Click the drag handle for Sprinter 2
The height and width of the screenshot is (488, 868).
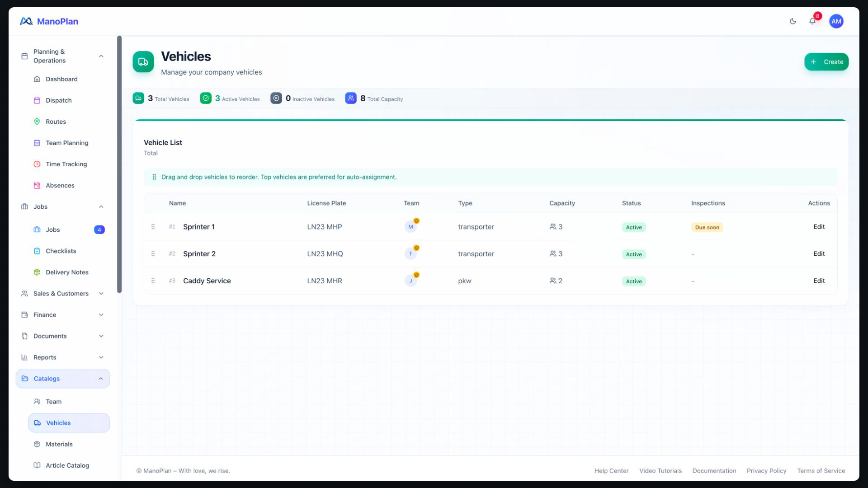coord(153,254)
